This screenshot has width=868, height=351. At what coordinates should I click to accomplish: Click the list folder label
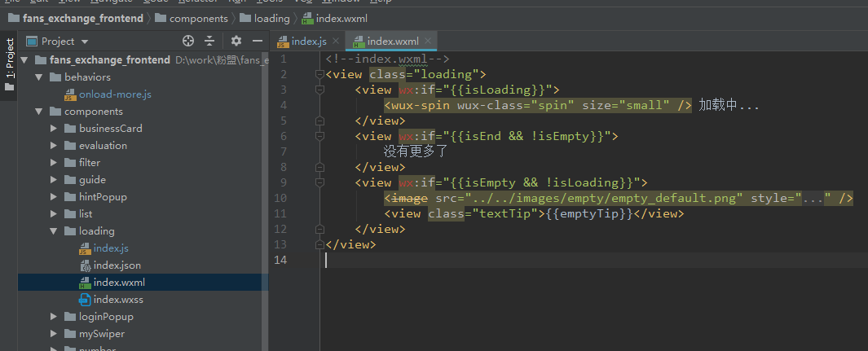tap(86, 214)
